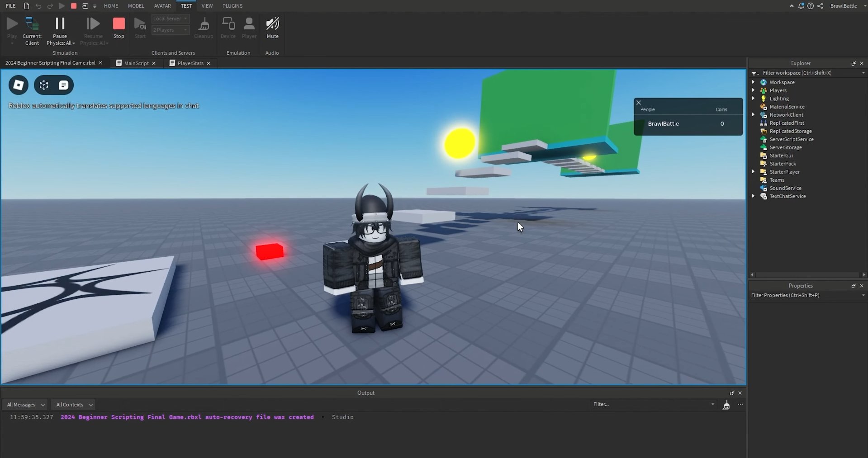The width and height of the screenshot is (868, 458).
Task: Clear output with the broom icon
Action: click(726, 405)
